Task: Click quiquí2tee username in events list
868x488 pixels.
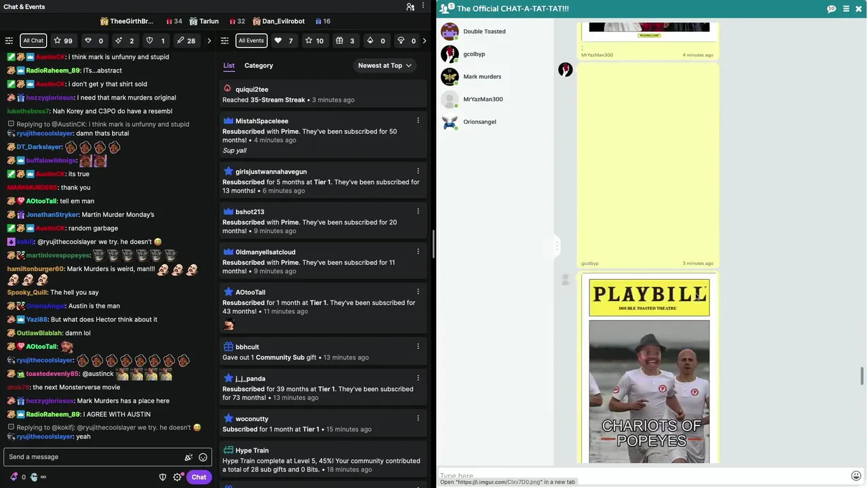Action: click(x=252, y=89)
